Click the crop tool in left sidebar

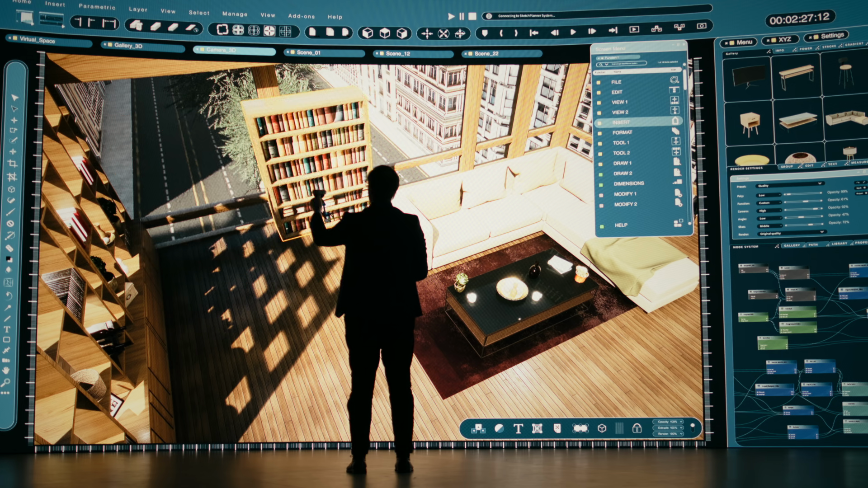[12, 163]
